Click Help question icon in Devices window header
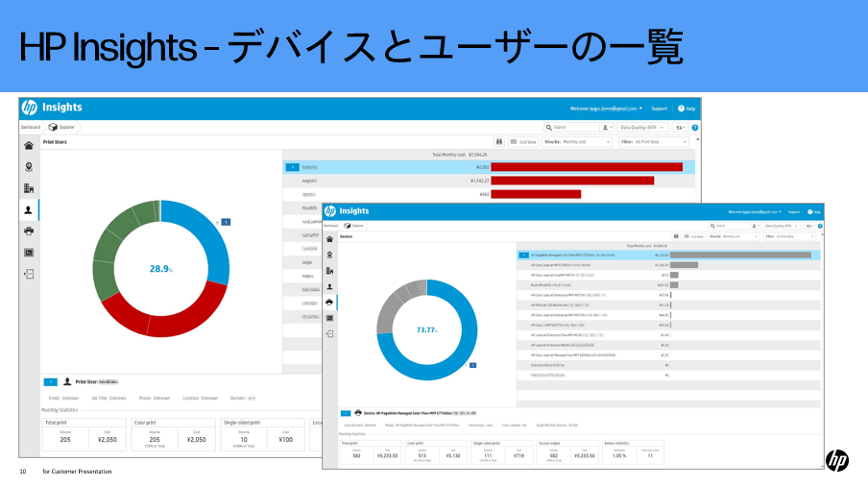 point(809,211)
